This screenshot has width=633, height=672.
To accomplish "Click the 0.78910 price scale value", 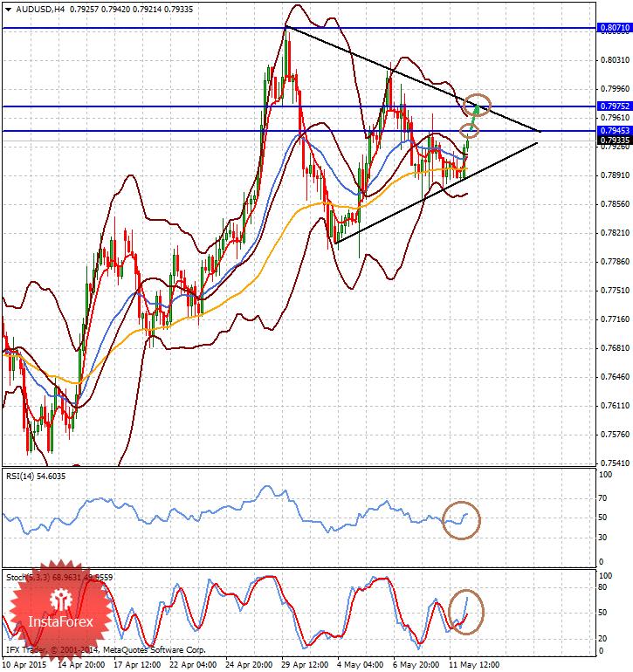I will (615, 175).
